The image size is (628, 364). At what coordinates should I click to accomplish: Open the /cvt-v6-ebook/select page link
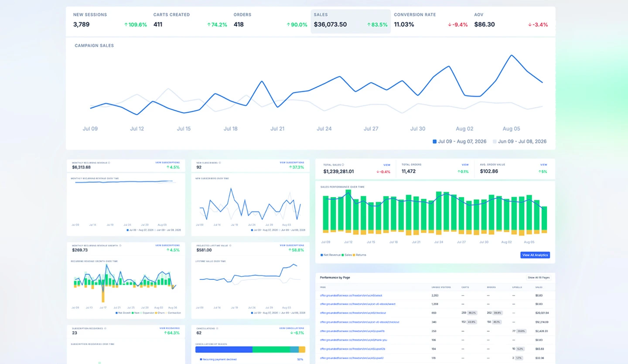coord(358,304)
